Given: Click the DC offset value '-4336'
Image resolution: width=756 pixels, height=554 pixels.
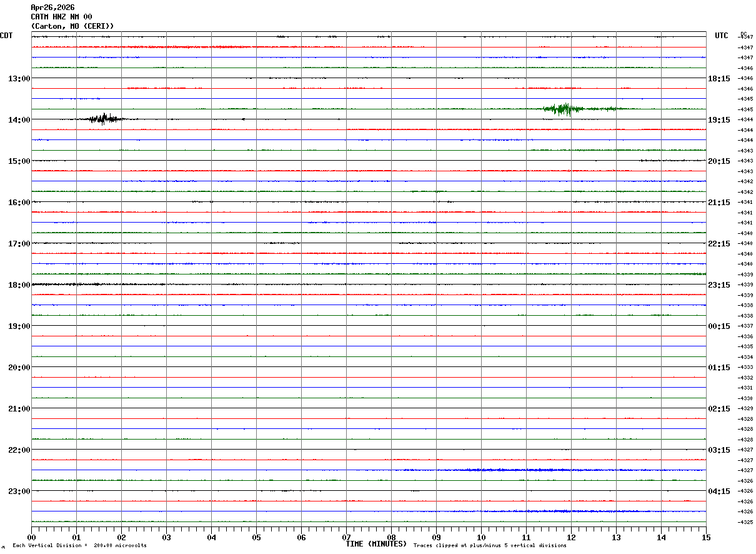Looking at the screenshot, I should [745, 336].
